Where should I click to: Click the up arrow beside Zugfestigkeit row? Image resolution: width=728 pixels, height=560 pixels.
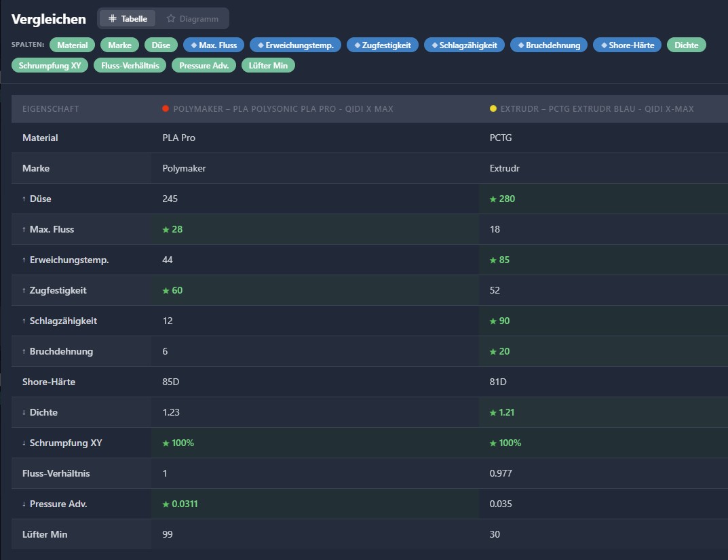(x=24, y=290)
